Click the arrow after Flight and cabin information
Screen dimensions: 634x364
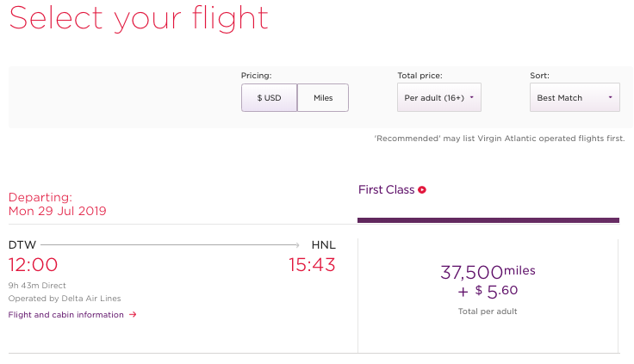click(x=133, y=315)
